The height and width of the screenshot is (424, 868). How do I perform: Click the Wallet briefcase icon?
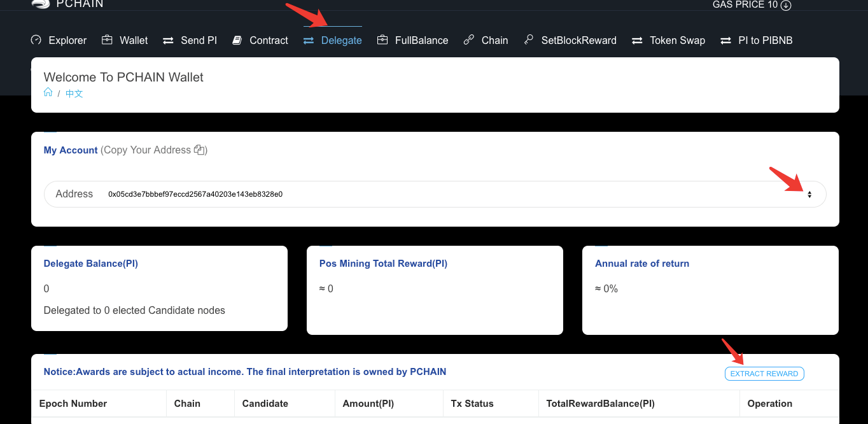(x=107, y=40)
